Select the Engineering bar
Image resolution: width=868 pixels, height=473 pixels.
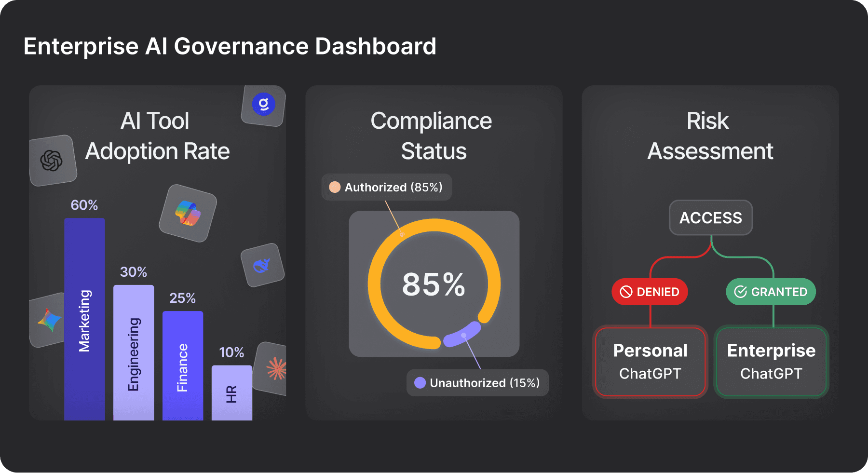[x=134, y=352]
